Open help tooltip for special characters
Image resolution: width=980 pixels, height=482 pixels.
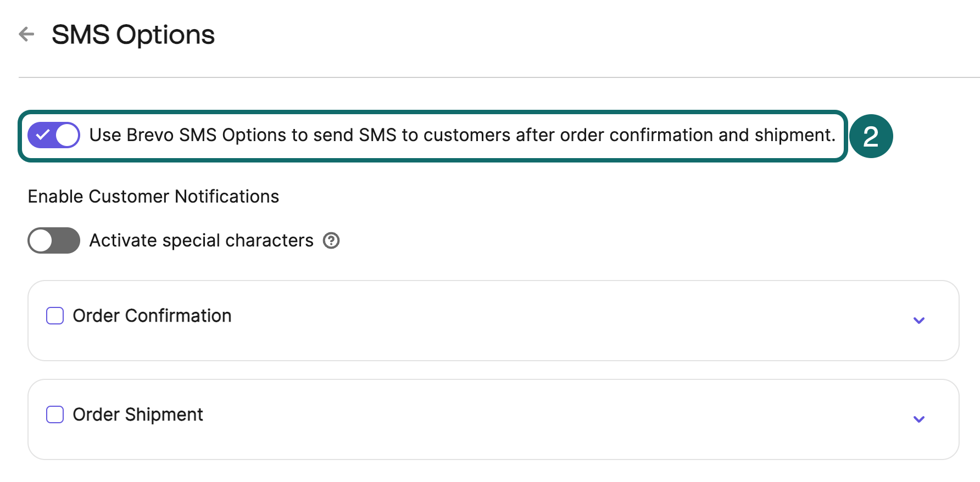click(x=331, y=240)
